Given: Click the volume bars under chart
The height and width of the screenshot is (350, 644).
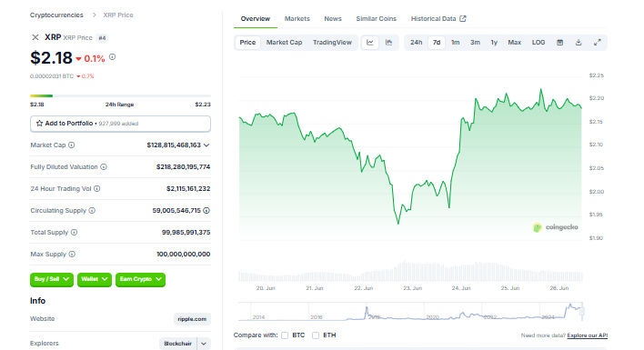Looking at the screenshot, I should tap(411, 271).
